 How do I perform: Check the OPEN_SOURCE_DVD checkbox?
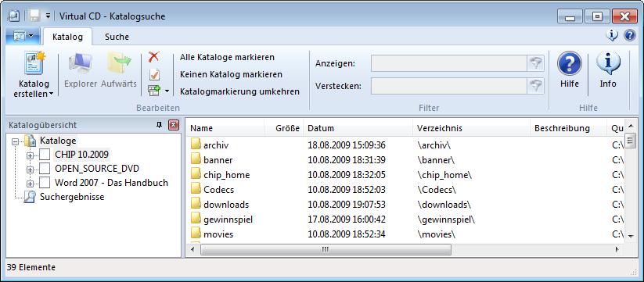point(45,169)
